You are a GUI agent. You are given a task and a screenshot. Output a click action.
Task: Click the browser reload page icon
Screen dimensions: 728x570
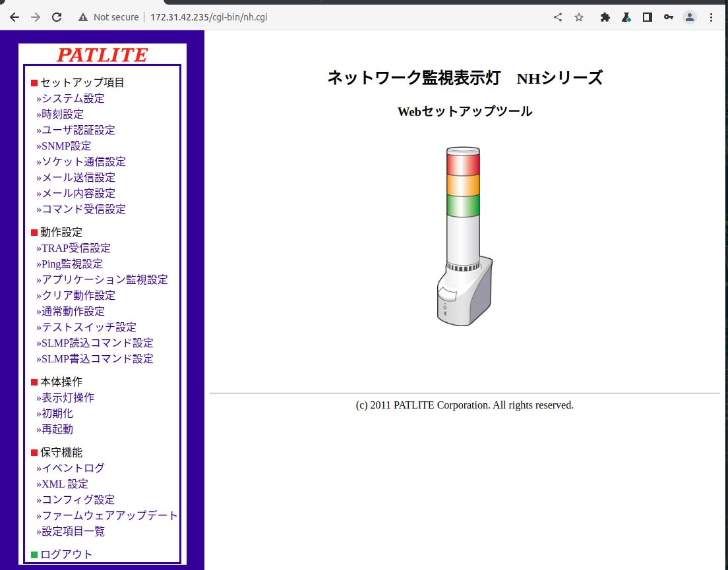pos(57,17)
